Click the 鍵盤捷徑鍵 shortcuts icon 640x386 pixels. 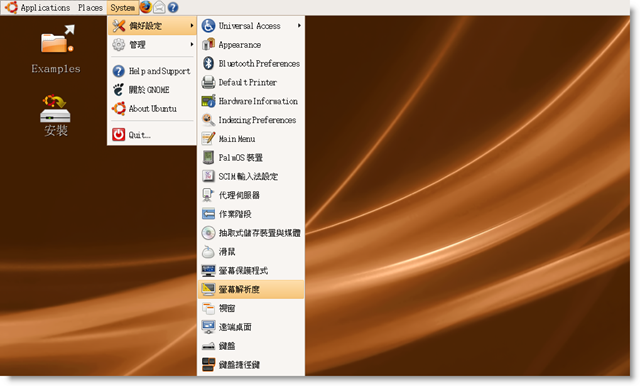pyautogui.click(x=208, y=364)
